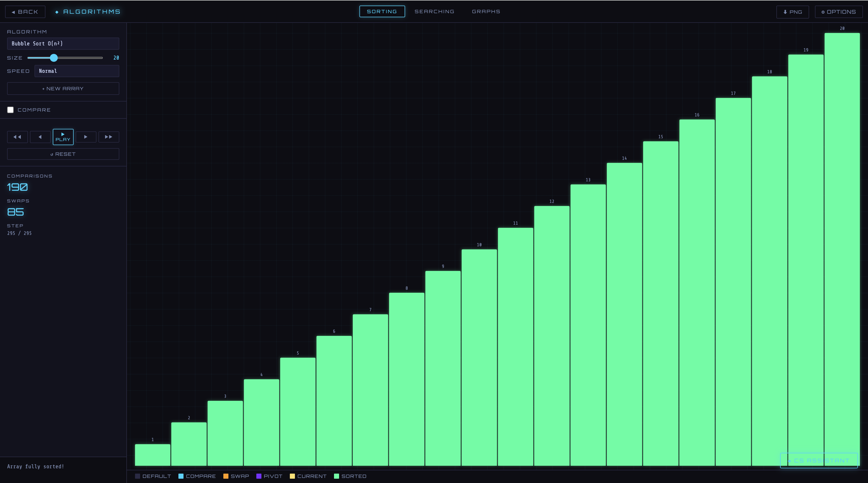The width and height of the screenshot is (868, 483).
Task: Jump to first step with rewind icon
Action: pos(17,137)
